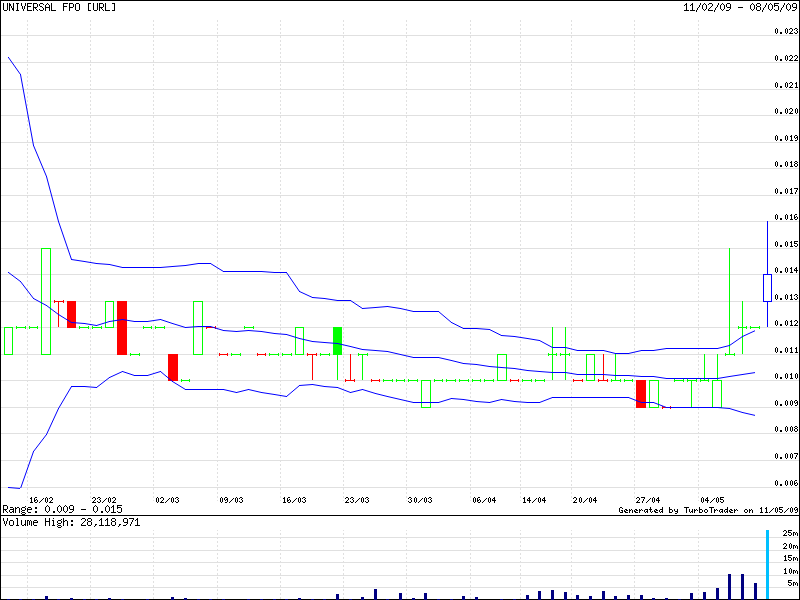Click the 25m volume axis label
The width and height of the screenshot is (800, 600).
(790, 534)
